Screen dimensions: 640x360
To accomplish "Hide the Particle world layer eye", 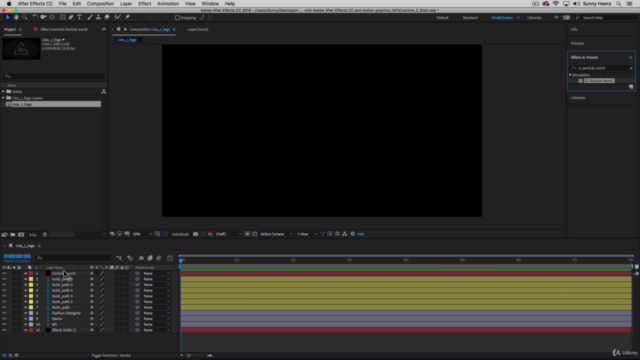I will [4, 273].
